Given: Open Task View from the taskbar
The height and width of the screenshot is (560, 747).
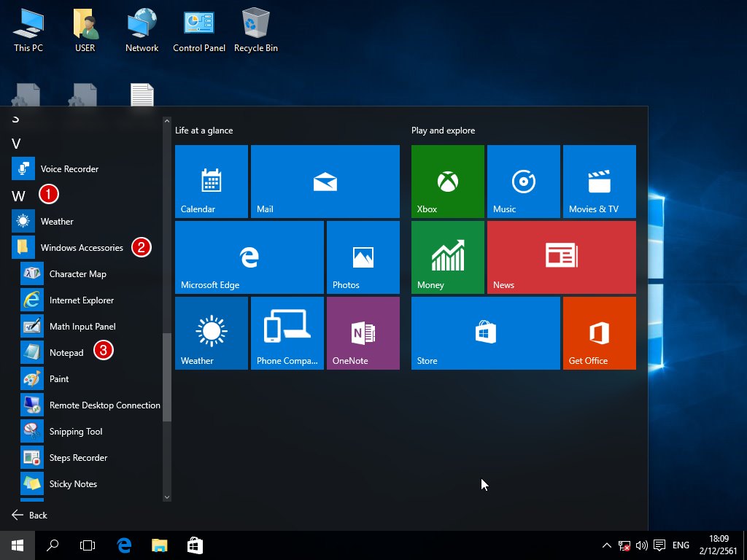Looking at the screenshot, I should [88, 545].
